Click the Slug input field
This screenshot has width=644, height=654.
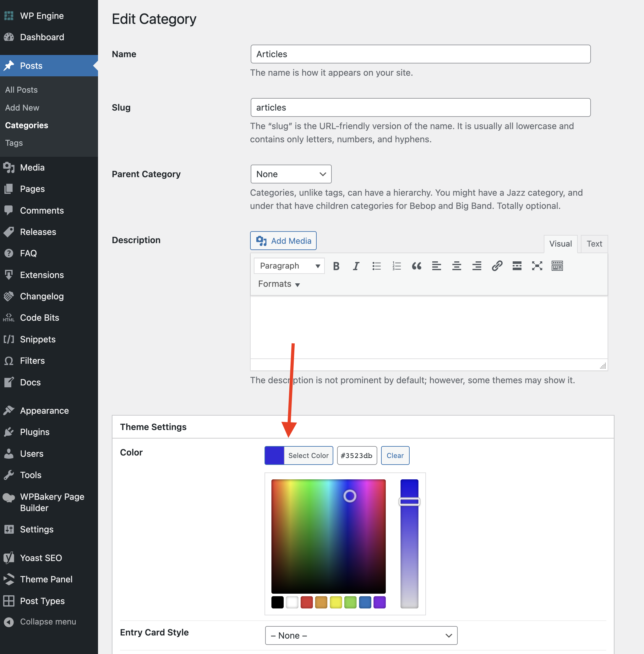pyautogui.click(x=420, y=107)
